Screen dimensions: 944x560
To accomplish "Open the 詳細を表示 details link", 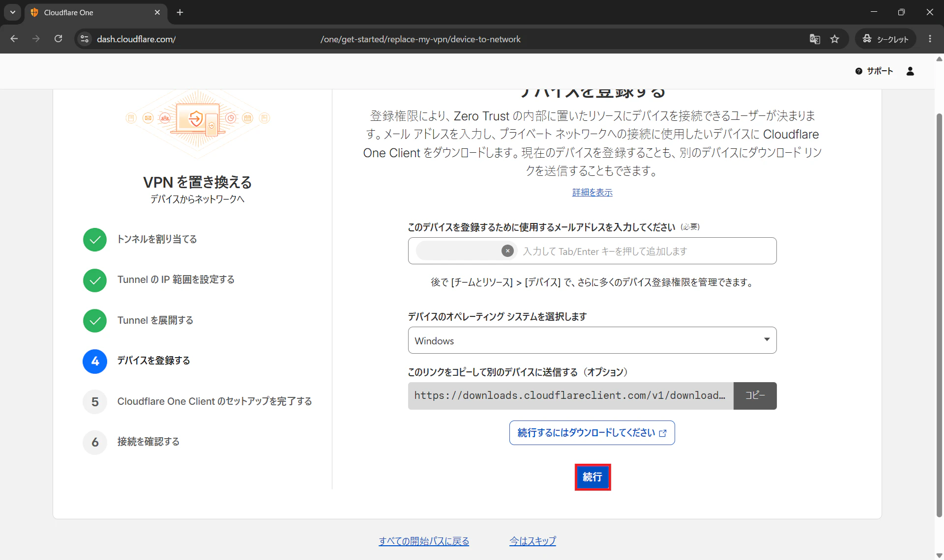I will (592, 193).
